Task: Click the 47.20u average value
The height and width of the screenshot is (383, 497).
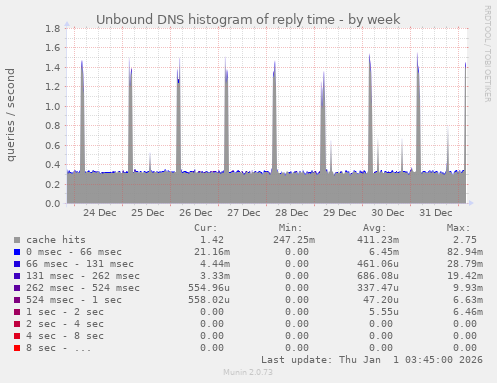Action: tap(381, 300)
